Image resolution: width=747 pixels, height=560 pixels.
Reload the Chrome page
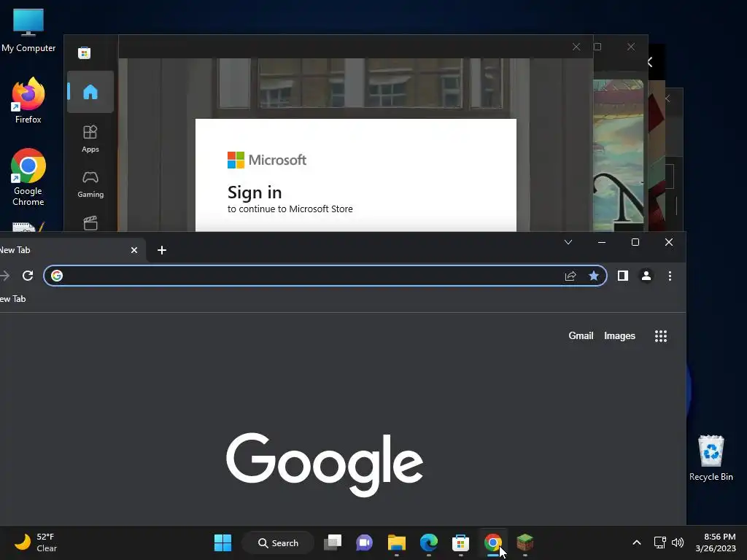tap(28, 276)
